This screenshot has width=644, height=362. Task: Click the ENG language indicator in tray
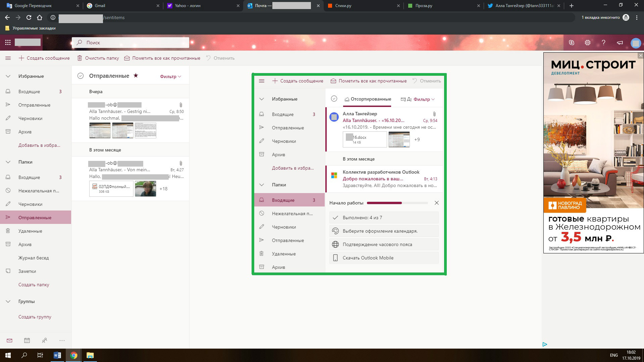tap(614, 355)
